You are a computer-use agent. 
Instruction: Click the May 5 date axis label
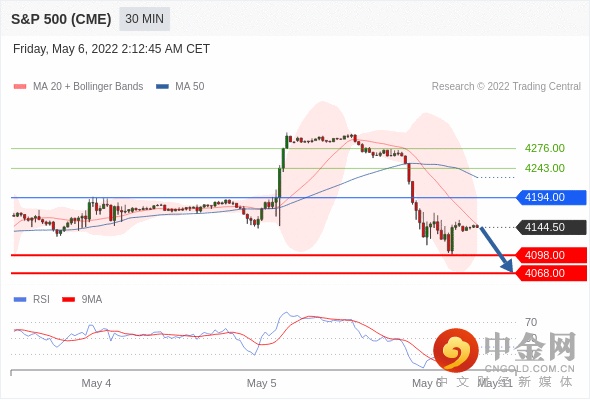pyautogui.click(x=262, y=383)
